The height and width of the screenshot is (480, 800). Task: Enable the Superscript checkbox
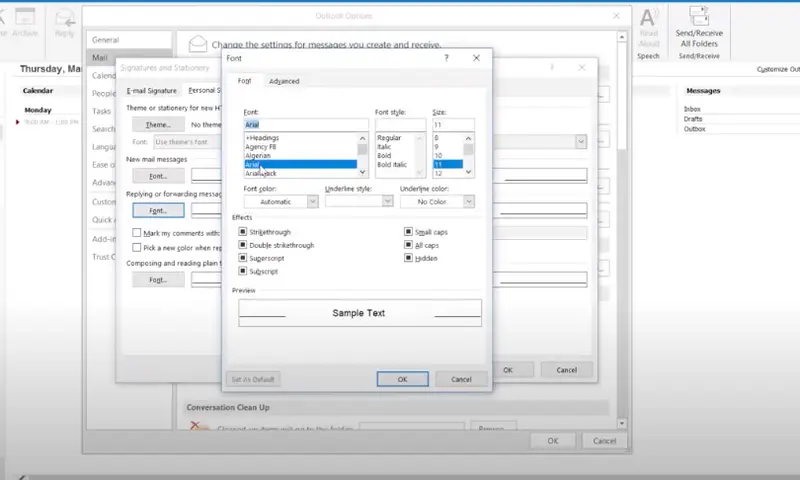coord(243,258)
